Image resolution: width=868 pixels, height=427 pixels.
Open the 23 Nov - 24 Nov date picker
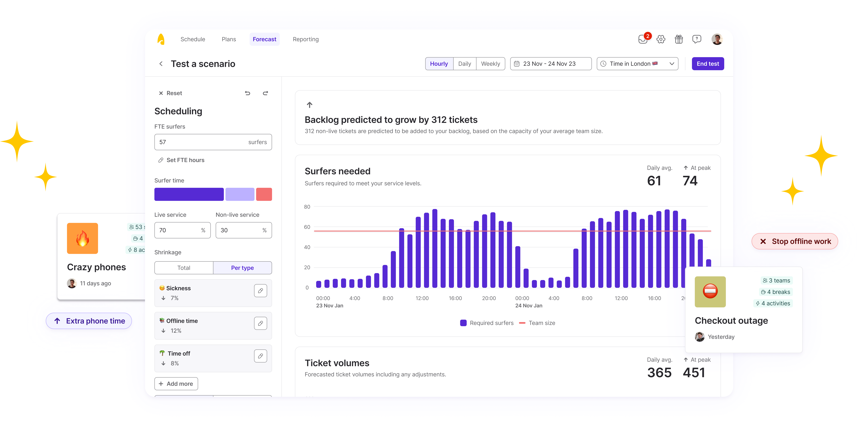(x=551, y=64)
